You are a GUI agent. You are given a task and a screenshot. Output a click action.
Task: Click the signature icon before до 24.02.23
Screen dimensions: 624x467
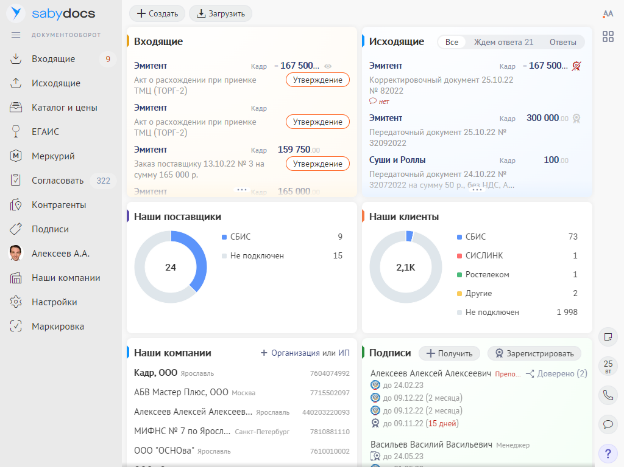pos(375,385)
